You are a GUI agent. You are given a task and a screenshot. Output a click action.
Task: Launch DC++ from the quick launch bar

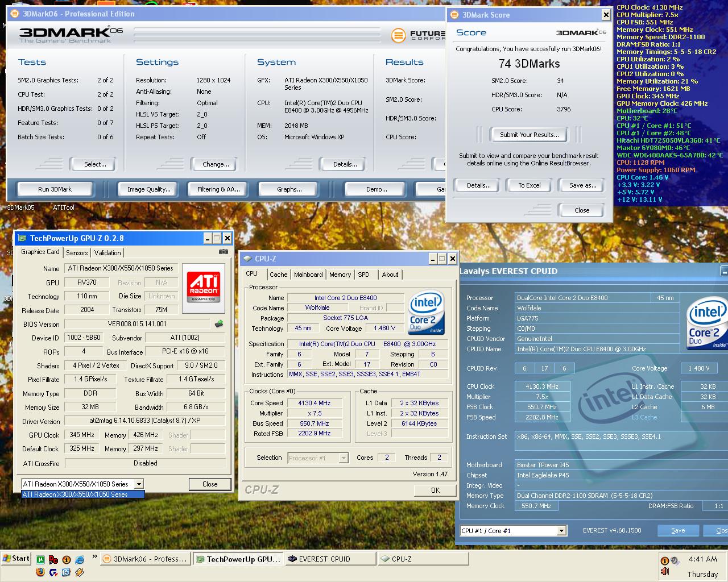(x=53, y=560)
